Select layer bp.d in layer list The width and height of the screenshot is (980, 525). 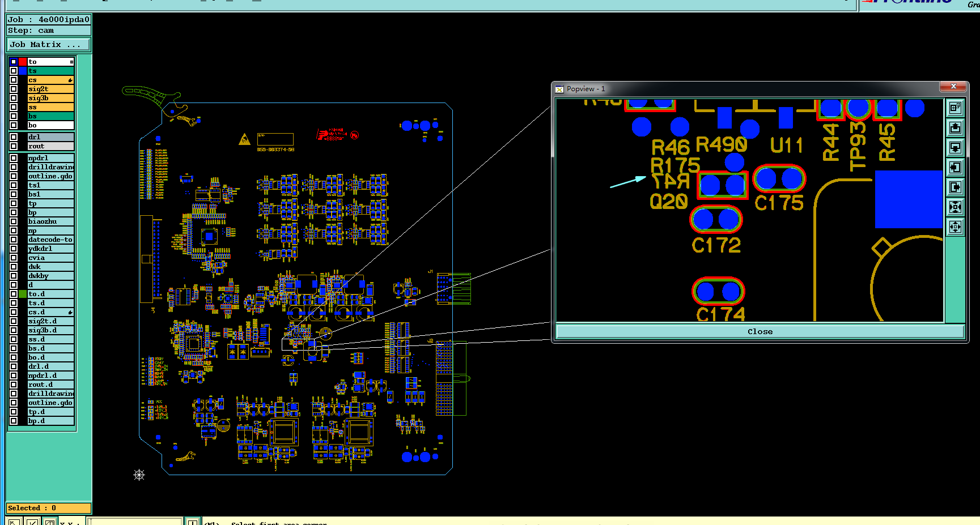click(x=51, y=421)
